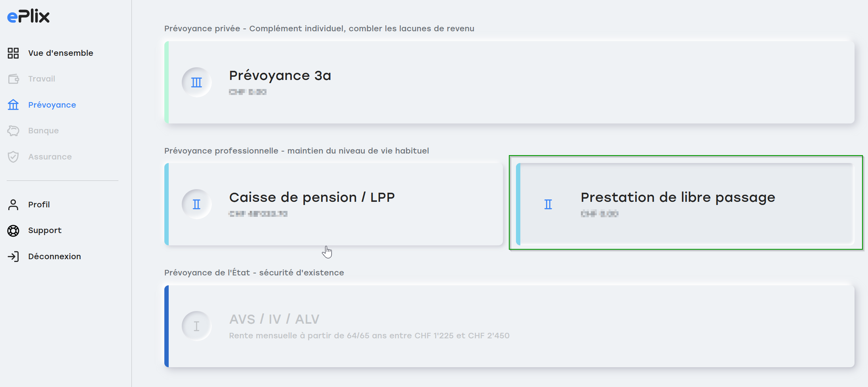Open the AVS / IV / ALV card

coord(509,326)
